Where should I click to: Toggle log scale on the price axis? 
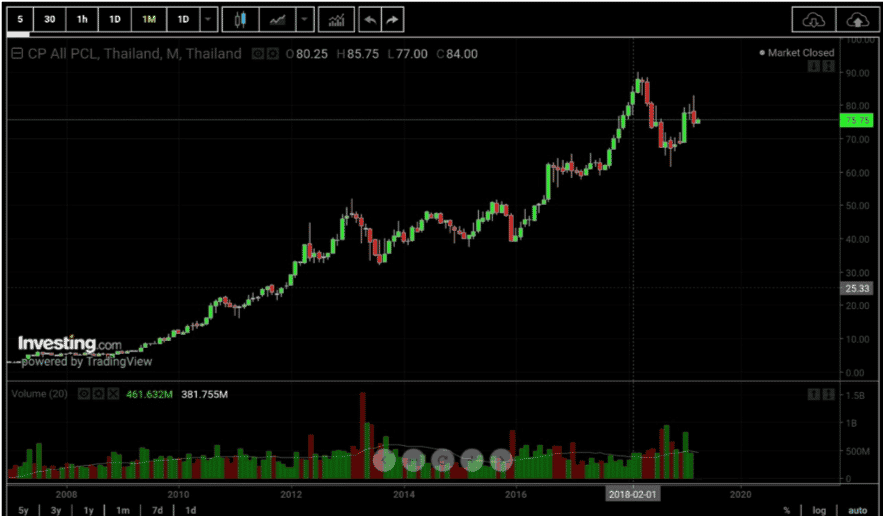(819, 510)
